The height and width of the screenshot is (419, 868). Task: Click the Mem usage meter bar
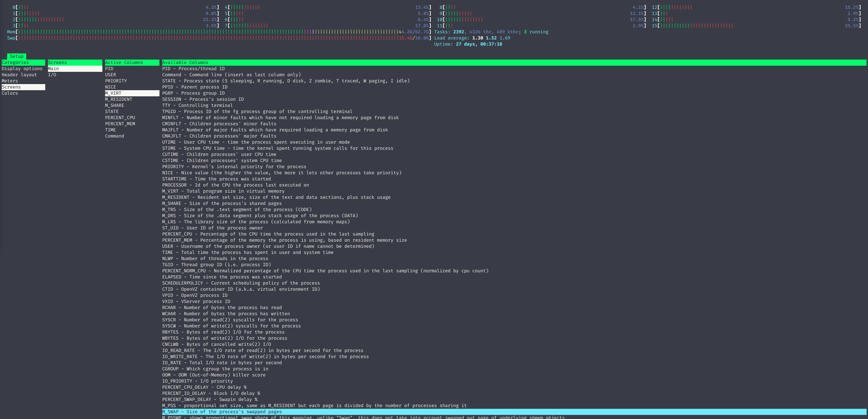click(207, 32)
